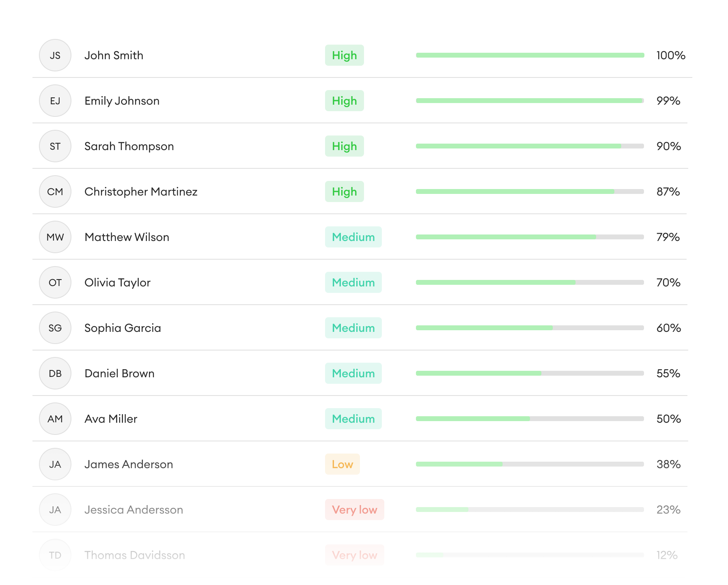Open the SG avatar for Sophia Garcia
The height and width of the screenshot is (585, 728).
(55, 328)
